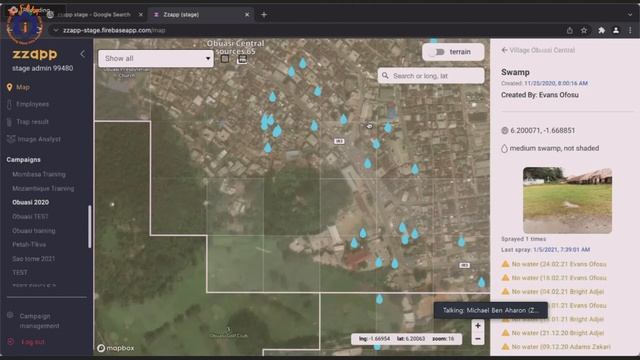640x360 pixels.
Task: Open the Show all filter dropdown
Action: [156, 59]
